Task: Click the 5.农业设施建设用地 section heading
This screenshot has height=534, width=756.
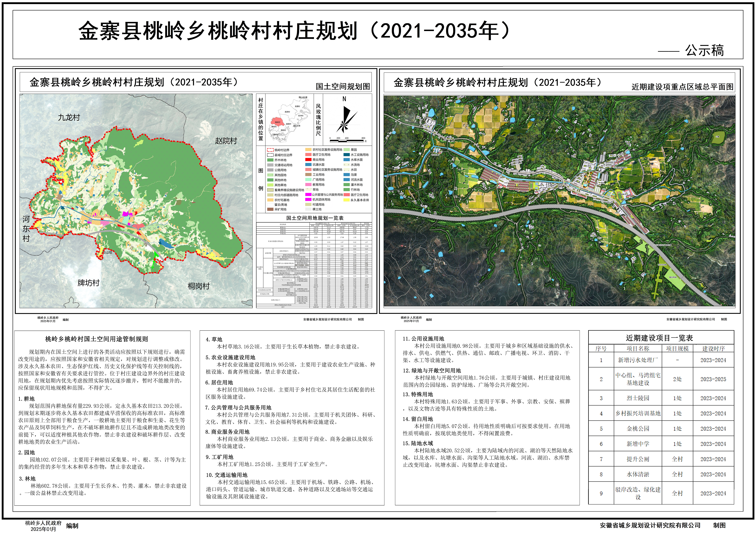Action: pyautogui.click(x=230, y=357)
